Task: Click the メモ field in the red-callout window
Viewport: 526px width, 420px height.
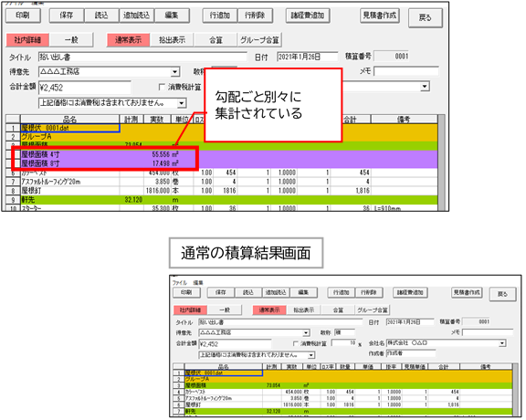Action: (x=406, y=71)
